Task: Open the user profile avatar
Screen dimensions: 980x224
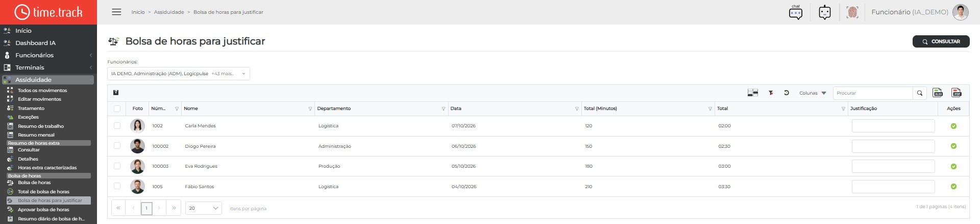Action: point(961,12)
